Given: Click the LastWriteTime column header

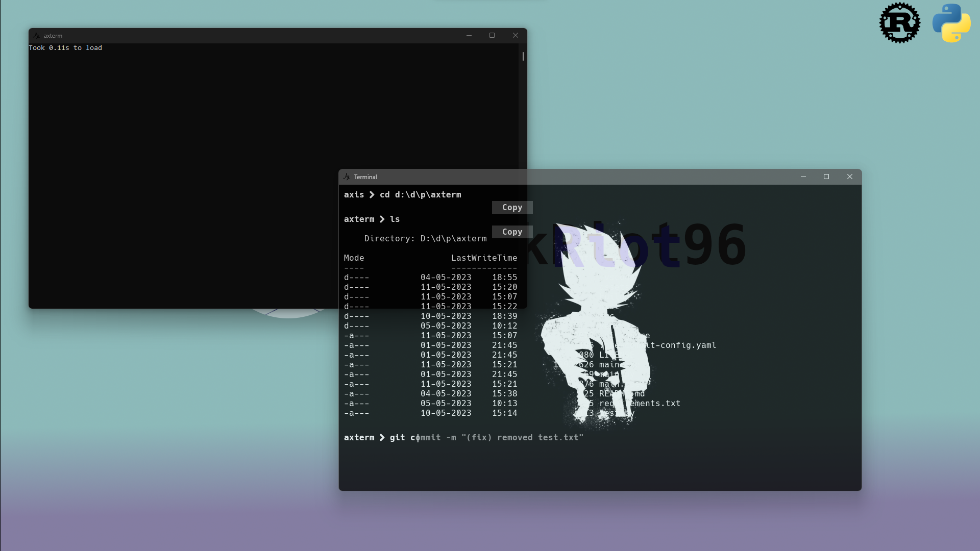Looking at the screenshot, I should pyautogui.click(x=484, y=258).
